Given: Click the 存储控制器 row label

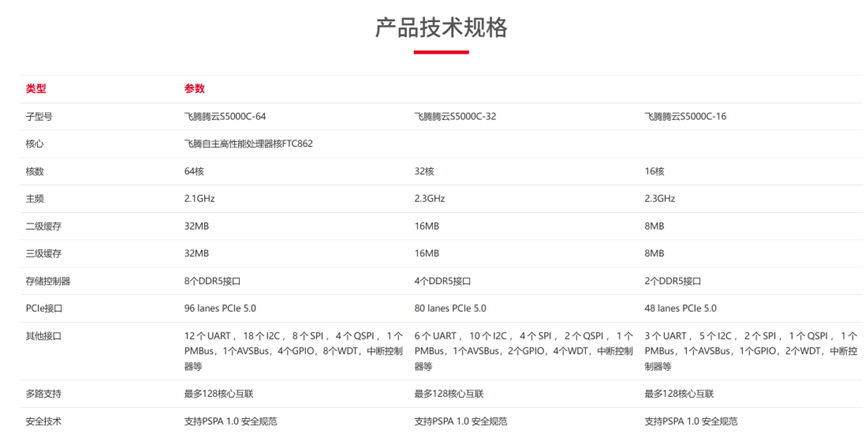Looking at the screenshot, I should coord(48,281).
